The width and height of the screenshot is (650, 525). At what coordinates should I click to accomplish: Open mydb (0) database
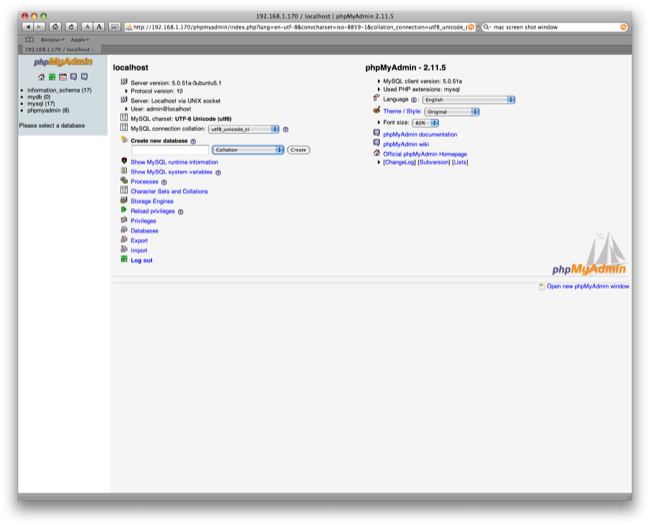point(39,97)
